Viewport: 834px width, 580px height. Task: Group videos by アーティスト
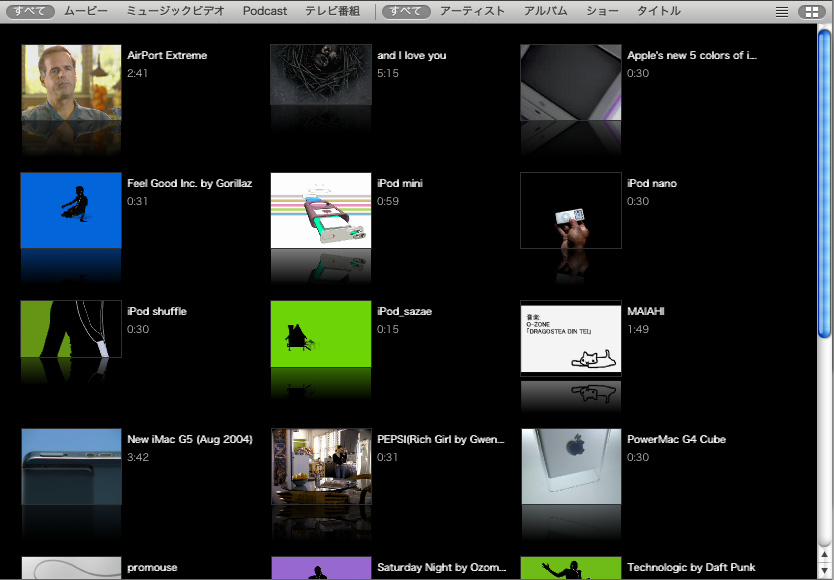click(472, 11)
